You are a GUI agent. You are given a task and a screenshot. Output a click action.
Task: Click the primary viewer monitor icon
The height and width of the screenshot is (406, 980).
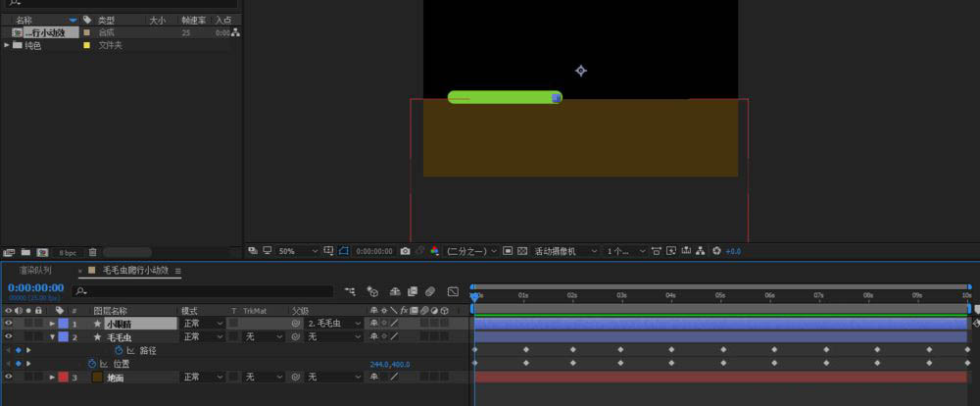(268, 251)
